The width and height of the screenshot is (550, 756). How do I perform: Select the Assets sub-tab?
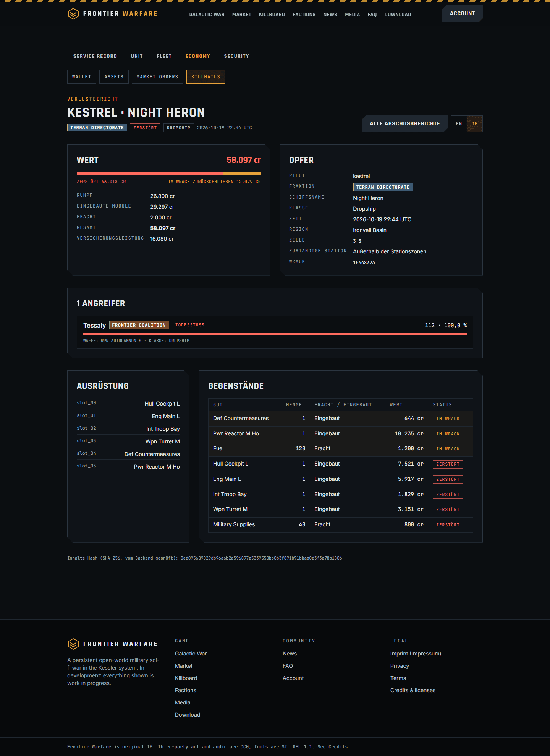pyautogui.click(x=114, y=77)
